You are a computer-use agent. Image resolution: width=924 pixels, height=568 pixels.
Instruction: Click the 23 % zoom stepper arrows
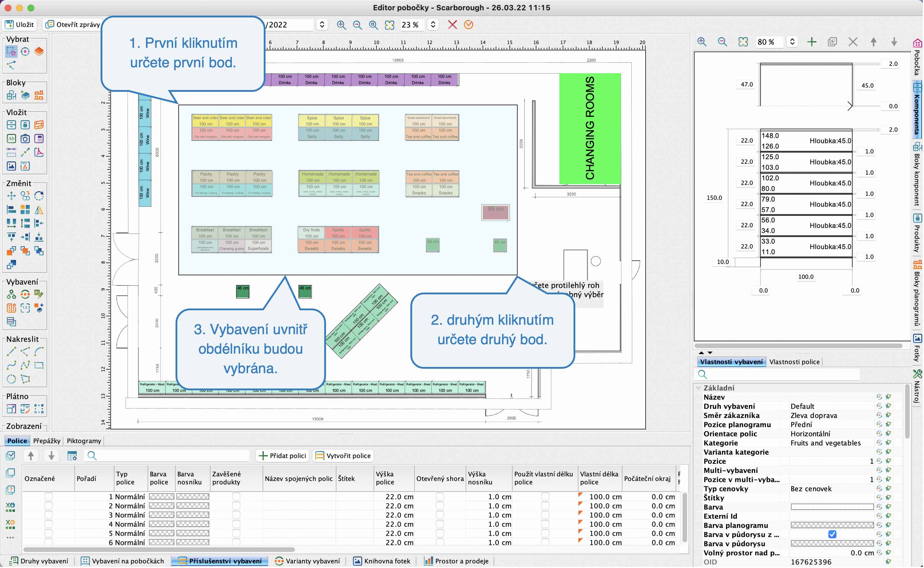[433, 25]
